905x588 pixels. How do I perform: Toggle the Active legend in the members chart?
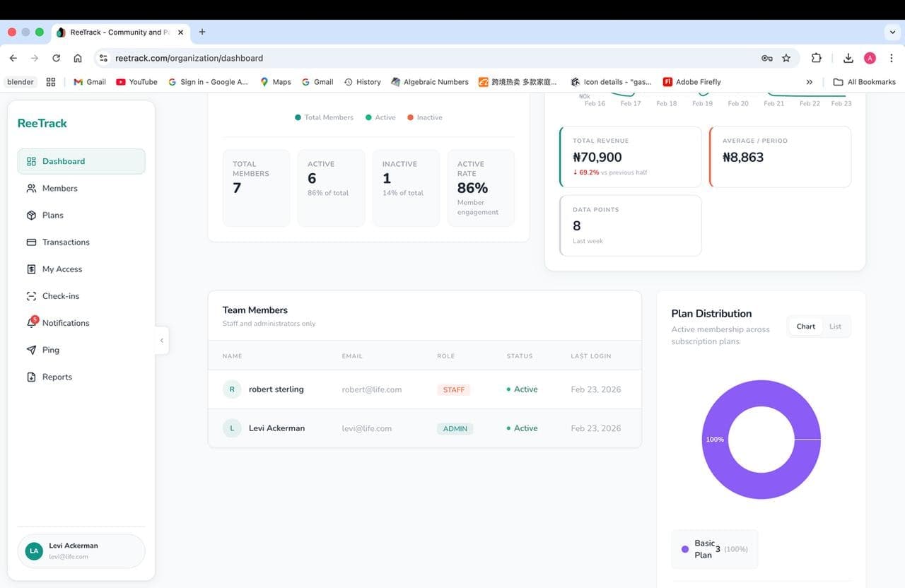(x=380, y=117)
